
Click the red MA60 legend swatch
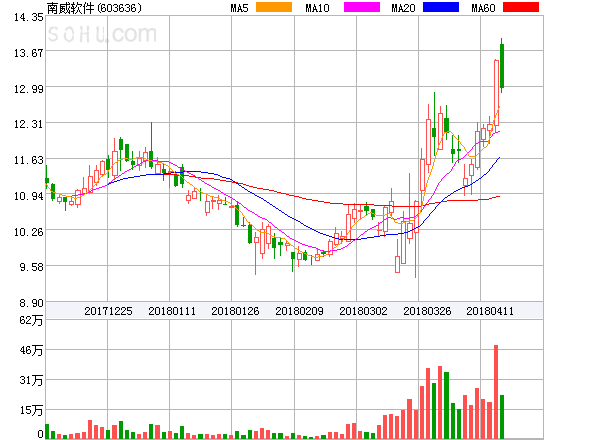pyautogui.click(x=521, y=7)
